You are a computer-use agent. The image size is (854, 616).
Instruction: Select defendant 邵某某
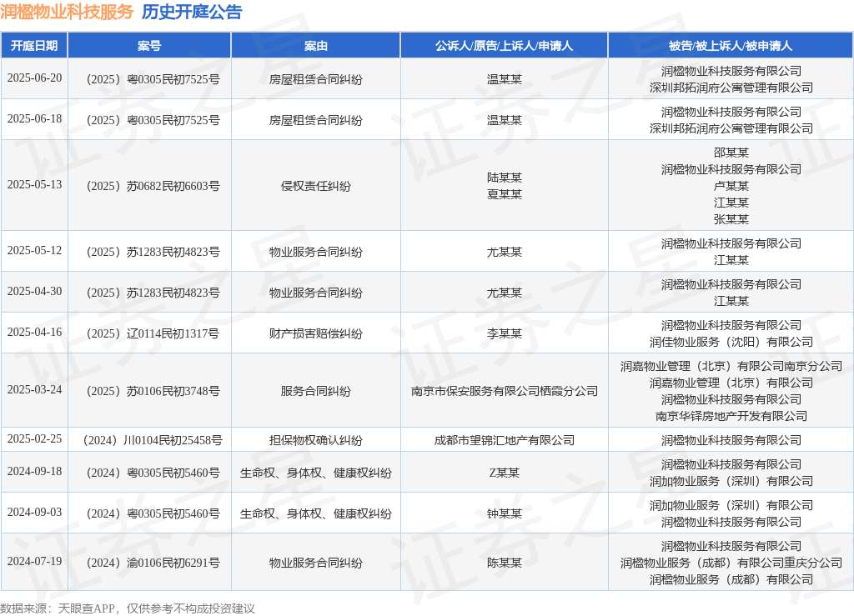point(731,153)
